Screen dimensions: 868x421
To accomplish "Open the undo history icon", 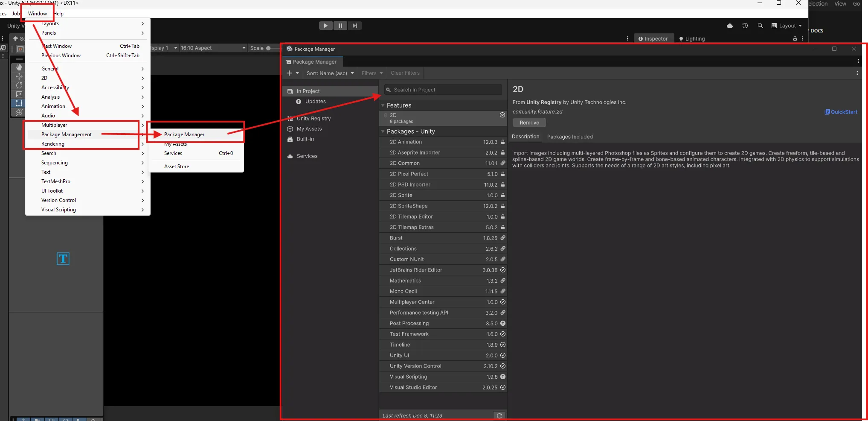I will 745,26.
